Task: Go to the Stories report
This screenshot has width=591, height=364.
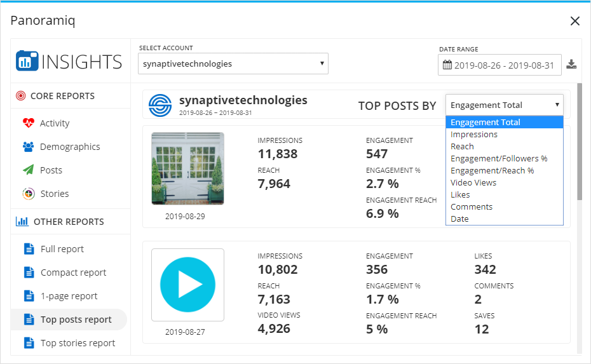Action: pos(55,194)
